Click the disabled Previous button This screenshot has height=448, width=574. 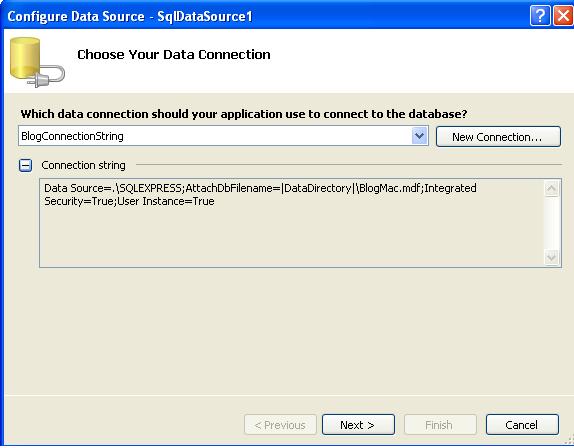[x=280, y=425]
